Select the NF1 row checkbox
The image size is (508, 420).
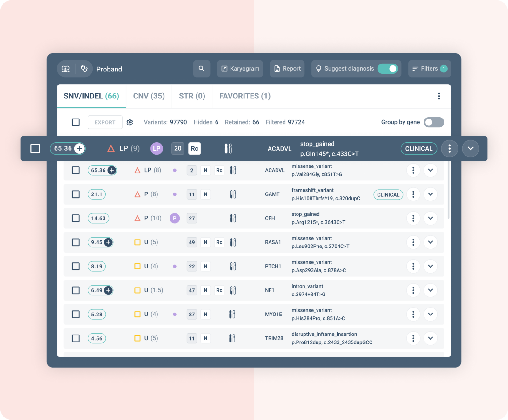pyautogui.click(x=76, y=290)
